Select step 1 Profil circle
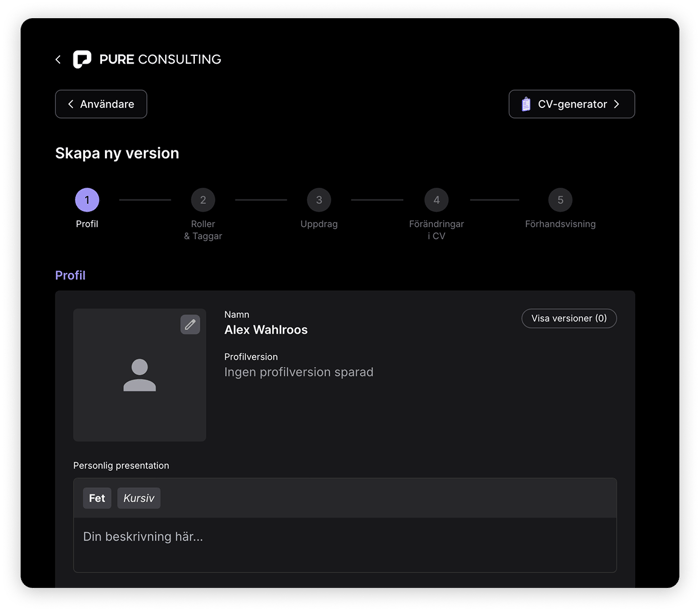This screenshot has width=700, height=611. (x=87, y=200)
